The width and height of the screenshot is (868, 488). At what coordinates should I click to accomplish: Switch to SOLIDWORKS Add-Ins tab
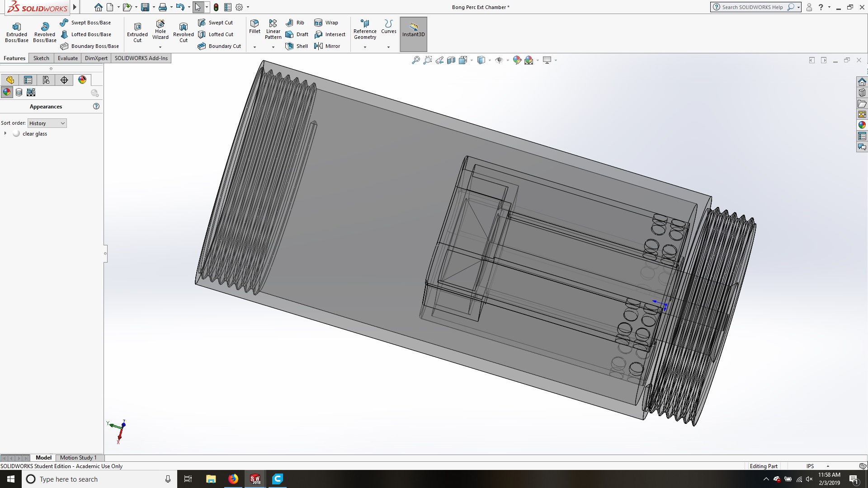tap(141, 58)
